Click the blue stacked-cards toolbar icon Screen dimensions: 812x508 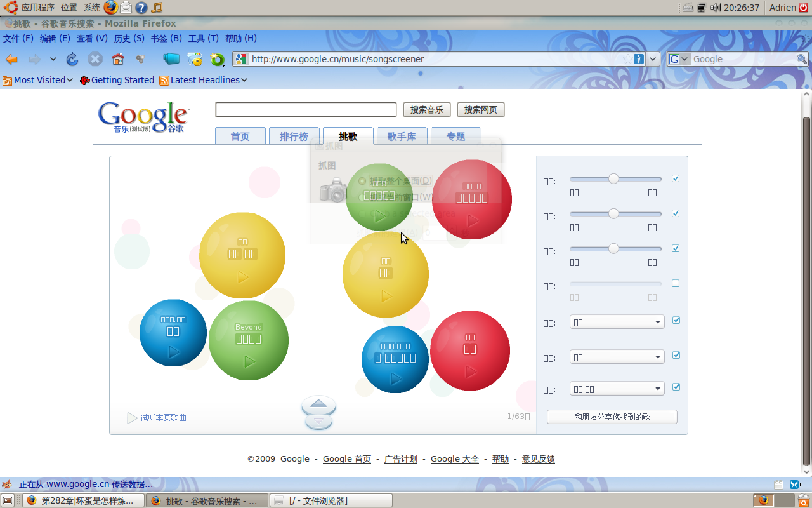(171, 59)
